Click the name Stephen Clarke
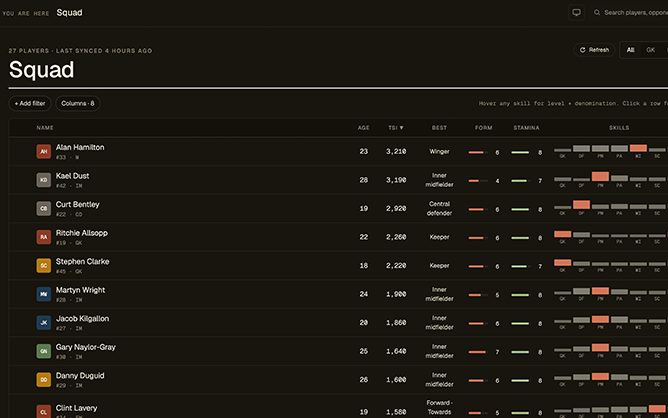The height and width of the screenshot is (418, 668). click(82, 261)
